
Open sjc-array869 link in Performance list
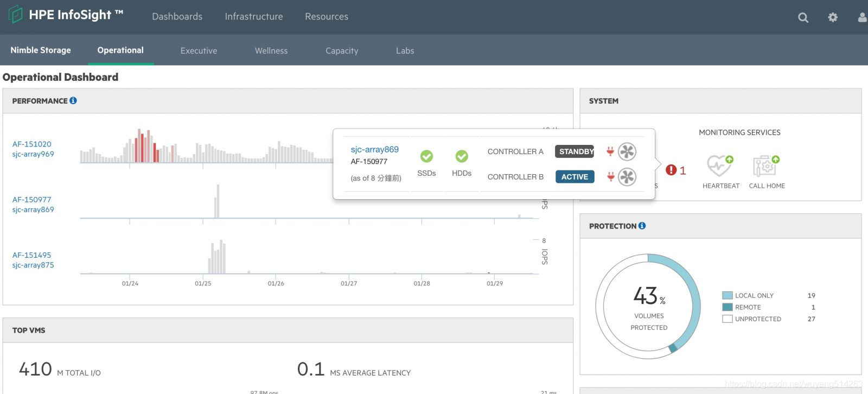pos(33,209)
